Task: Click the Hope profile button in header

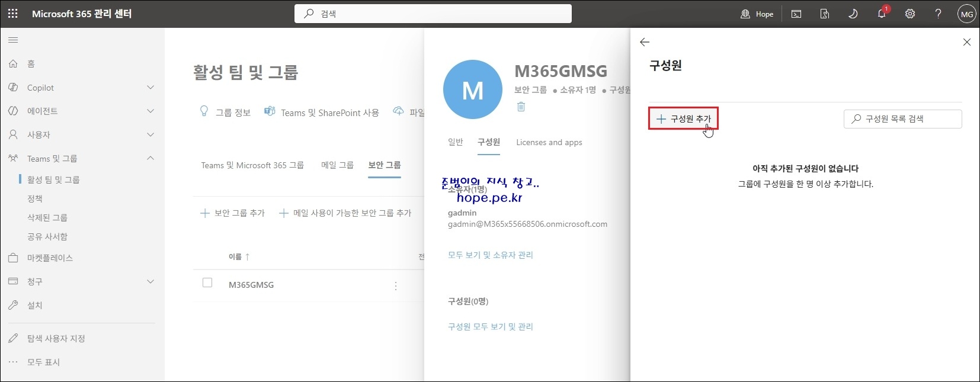Action: click(757, 14)
